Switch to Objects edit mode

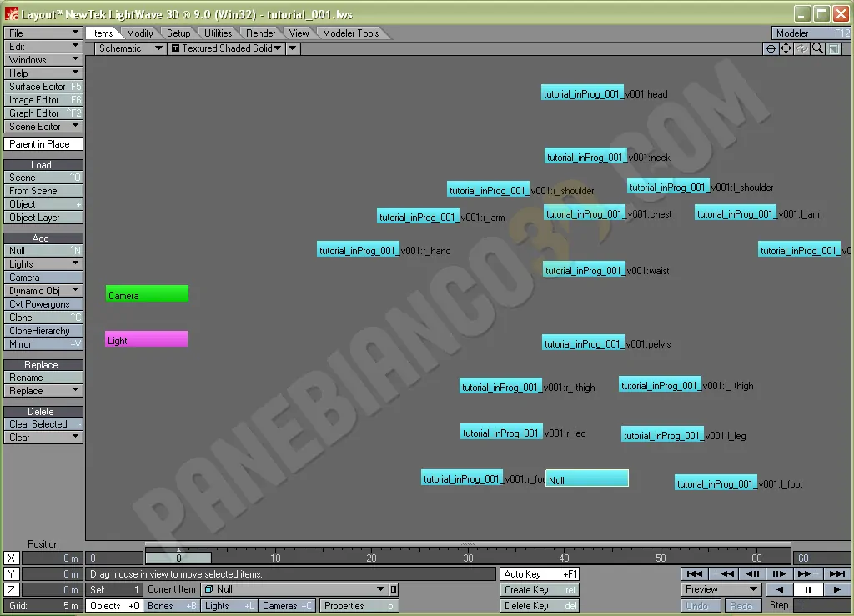click(x=114, y=606)
